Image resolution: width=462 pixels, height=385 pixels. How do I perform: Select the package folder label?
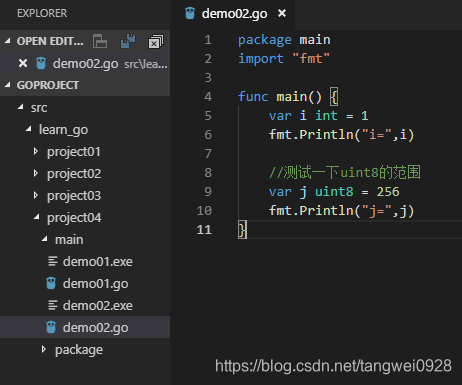click(x=79, y=350)
